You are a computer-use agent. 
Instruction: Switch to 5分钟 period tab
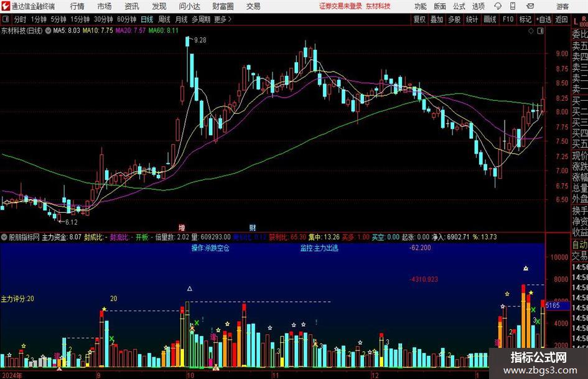pyautogui.click(x=58, y=19)
